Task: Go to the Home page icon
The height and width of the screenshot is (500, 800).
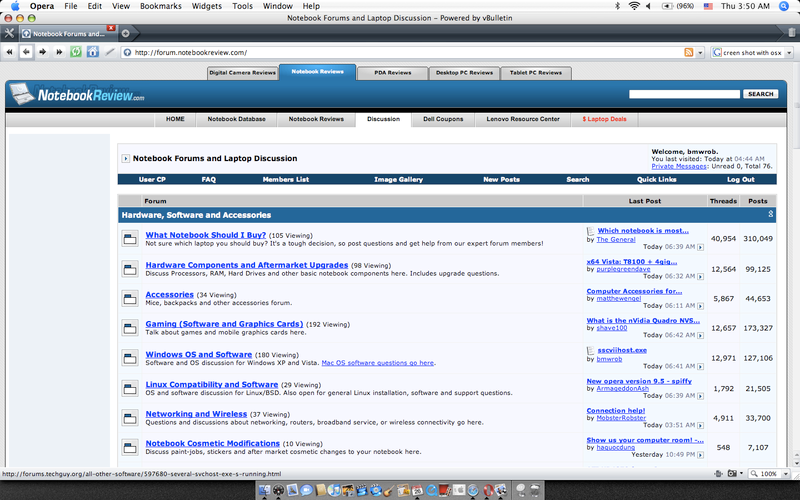Action: point(93,52)
